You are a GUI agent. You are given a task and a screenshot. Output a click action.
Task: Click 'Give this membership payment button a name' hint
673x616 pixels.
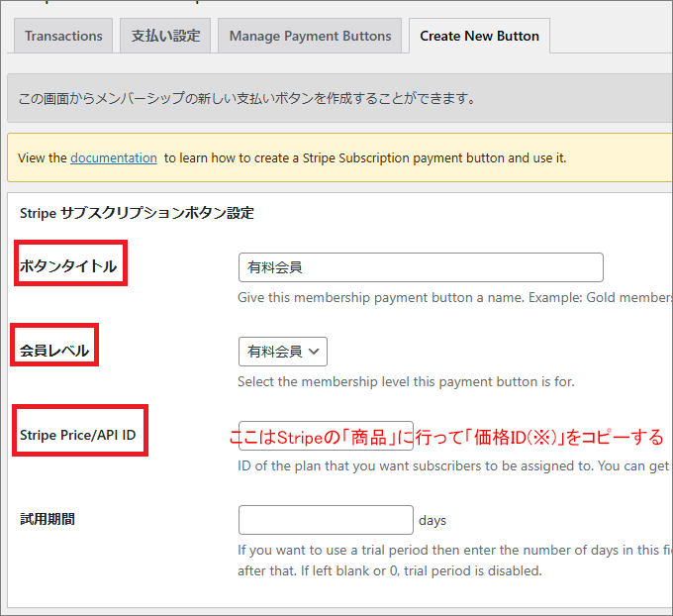(455, 297)
